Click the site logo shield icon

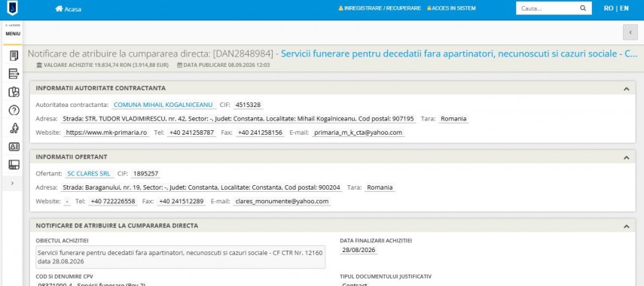point(12,8)
